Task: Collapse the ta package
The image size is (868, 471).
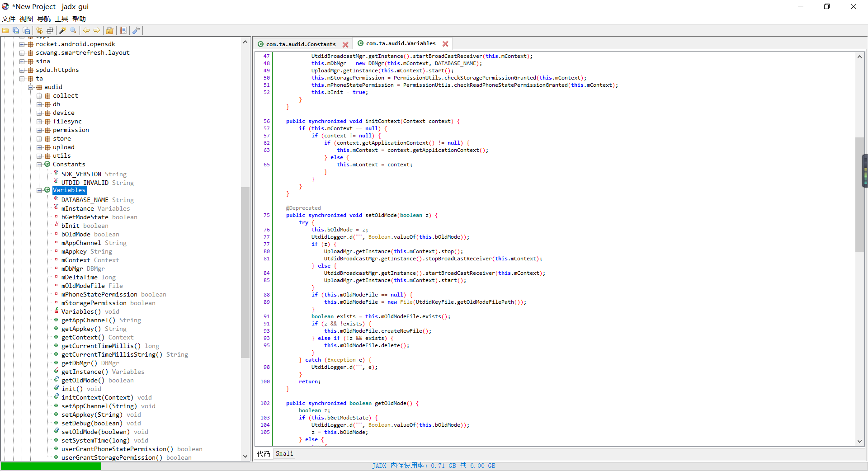Action: 22,78
